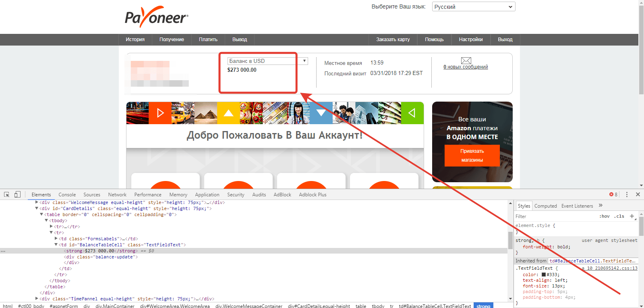Select the Event Listeners pane tab
The height and width of the screenshot is (308, 644).
577,206
